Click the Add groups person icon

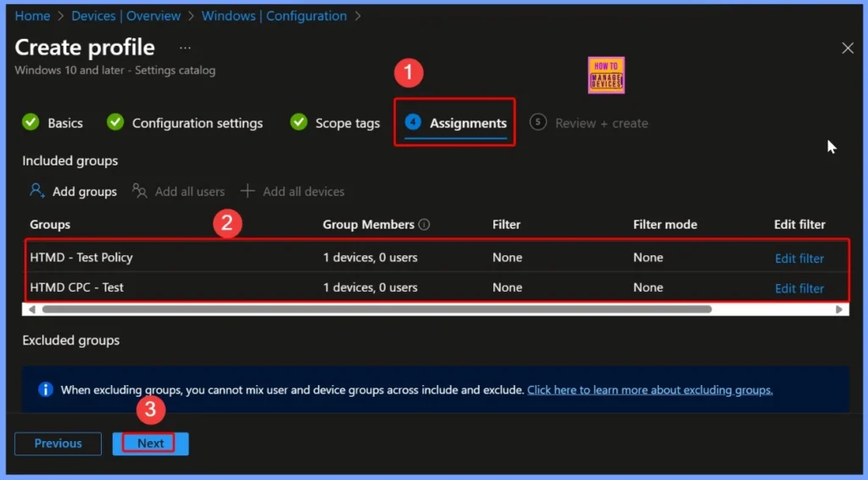point(37,191)
